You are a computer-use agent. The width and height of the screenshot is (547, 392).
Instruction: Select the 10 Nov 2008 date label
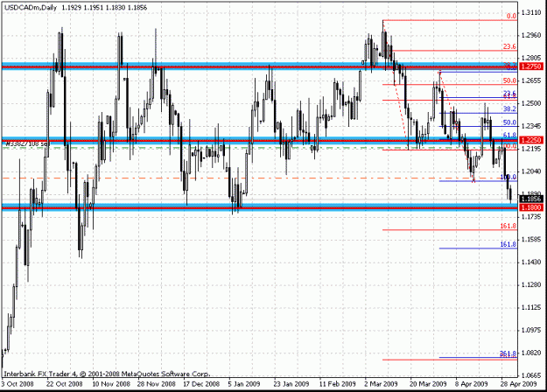[x=111, y=384]
